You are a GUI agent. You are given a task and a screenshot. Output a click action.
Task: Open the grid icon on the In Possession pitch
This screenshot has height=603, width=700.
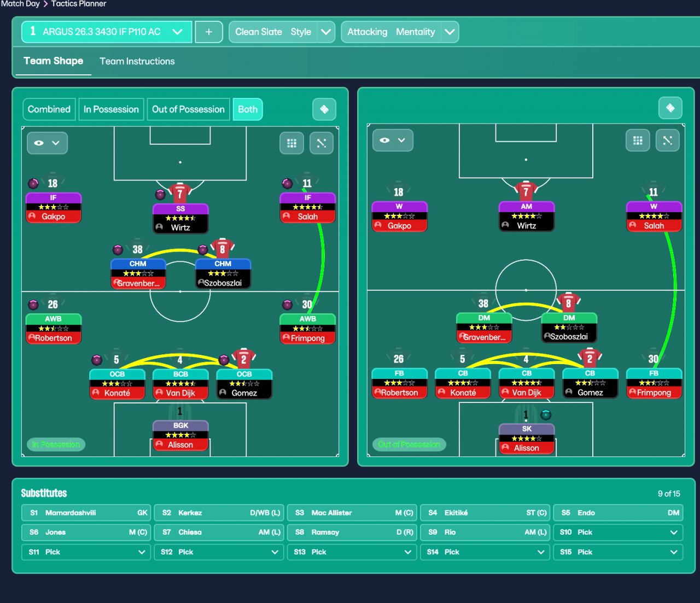[x=292, y=143]
